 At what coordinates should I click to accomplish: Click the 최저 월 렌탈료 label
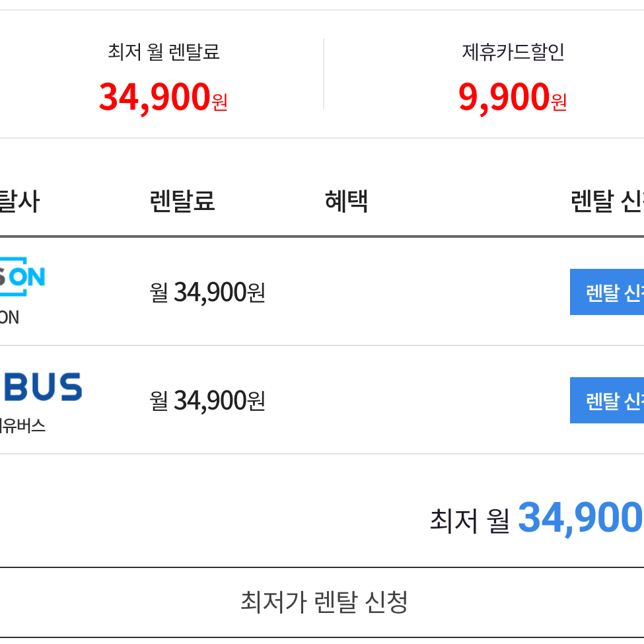point(163,52)
